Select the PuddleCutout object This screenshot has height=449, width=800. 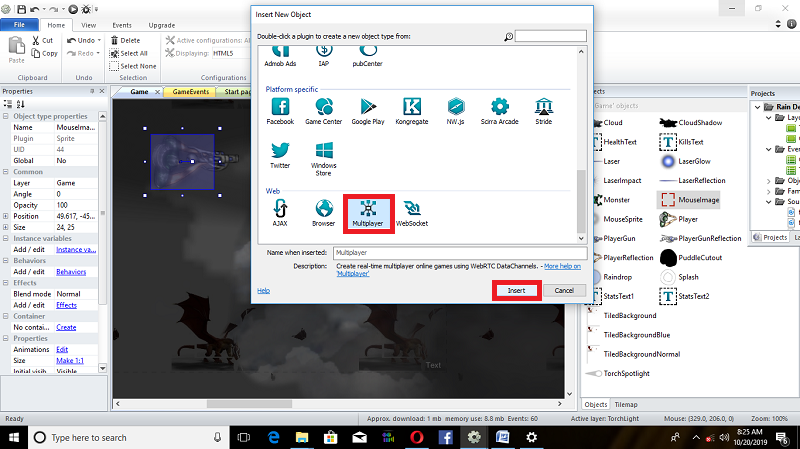[x=691, y=258]
